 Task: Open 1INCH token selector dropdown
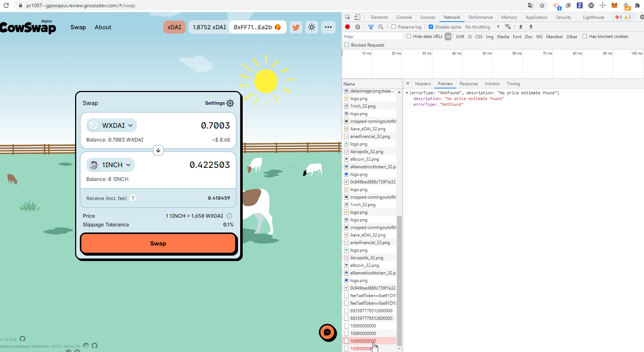point(111,165)
